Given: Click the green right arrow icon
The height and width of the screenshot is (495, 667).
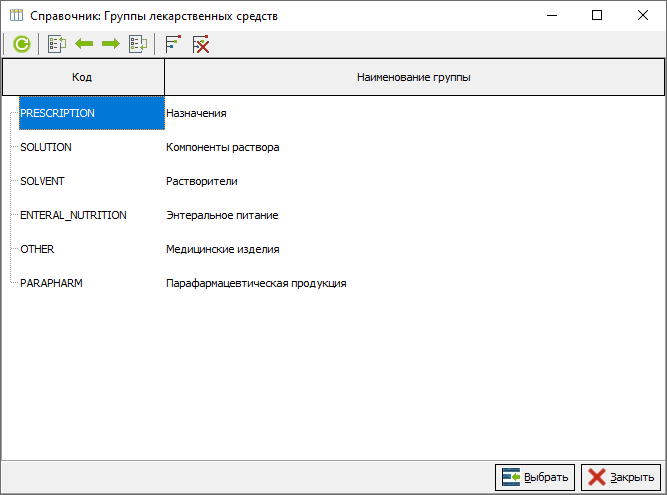Looking at the screenshot, I should 110,44.
